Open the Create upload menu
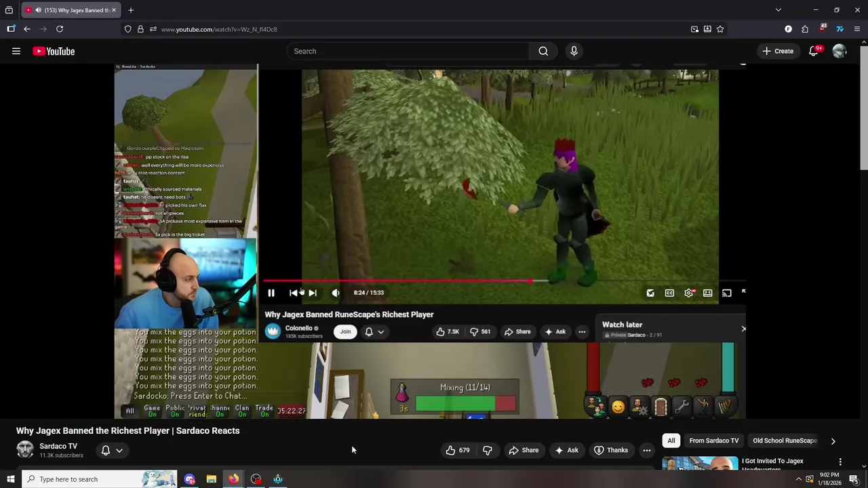Viewport: 868px width, 488px height. click(778, 52)
